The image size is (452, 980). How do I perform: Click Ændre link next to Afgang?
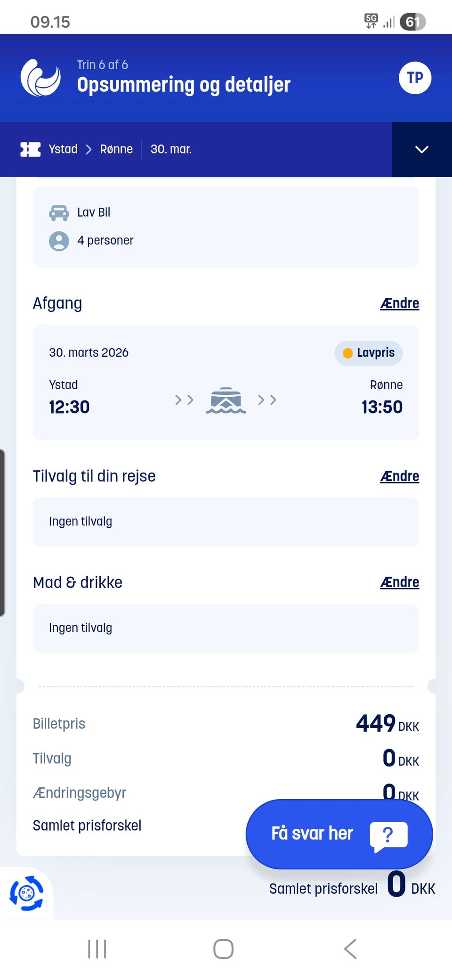[x=399, y=303]
